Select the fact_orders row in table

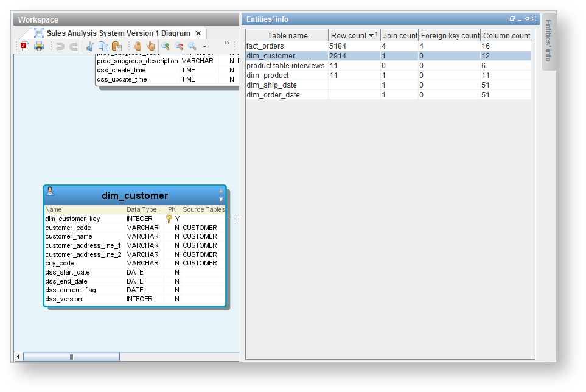pos(265,46)
